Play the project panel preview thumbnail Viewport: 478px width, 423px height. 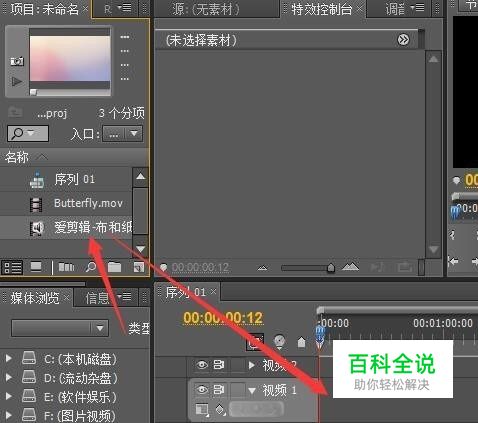[x=17, y=81]
